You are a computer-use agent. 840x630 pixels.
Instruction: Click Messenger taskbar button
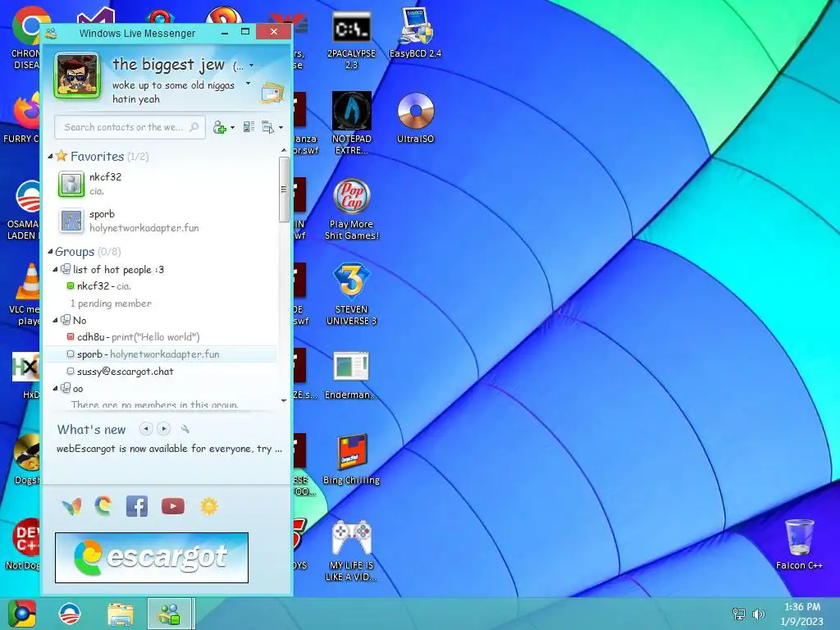(170, 614)
